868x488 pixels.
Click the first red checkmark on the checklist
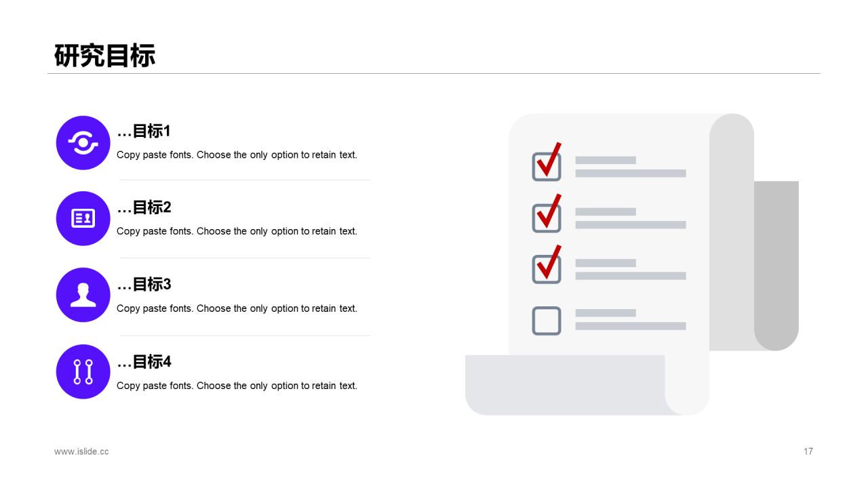[549, 159]
